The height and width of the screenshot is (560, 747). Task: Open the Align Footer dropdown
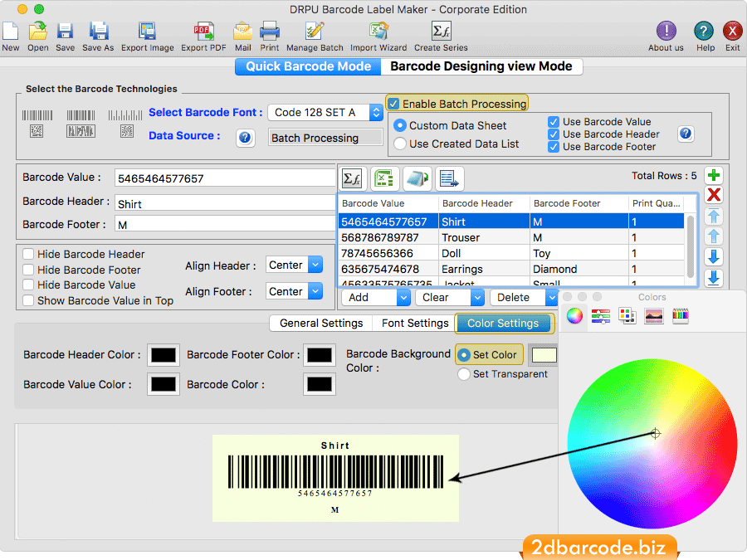pos(294,291)
